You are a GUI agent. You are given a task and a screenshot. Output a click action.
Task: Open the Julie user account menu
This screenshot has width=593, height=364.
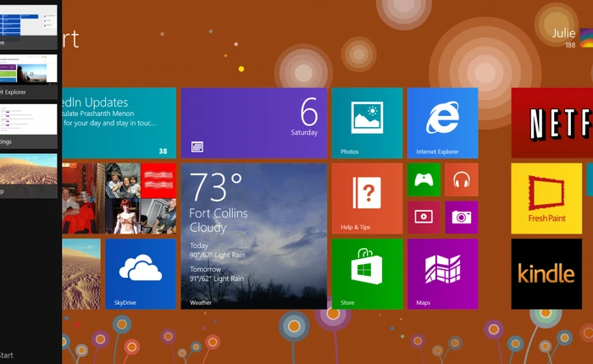(x=563, y=33)
